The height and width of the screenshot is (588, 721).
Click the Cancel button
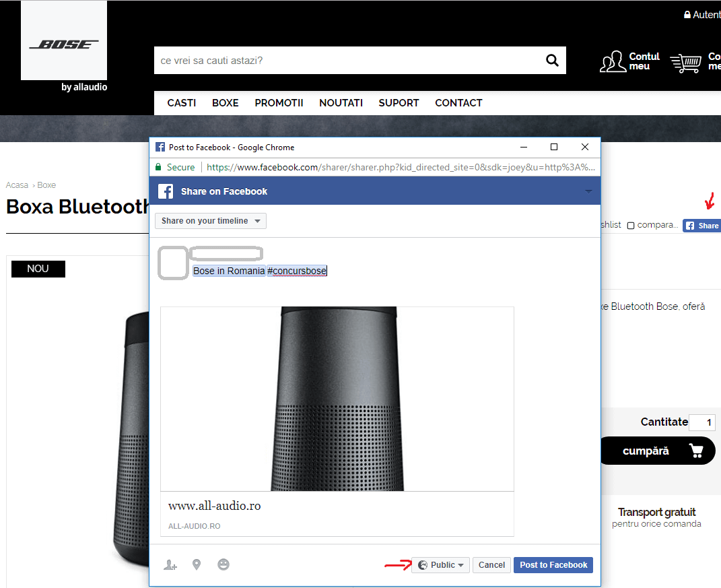click(491, 565)
